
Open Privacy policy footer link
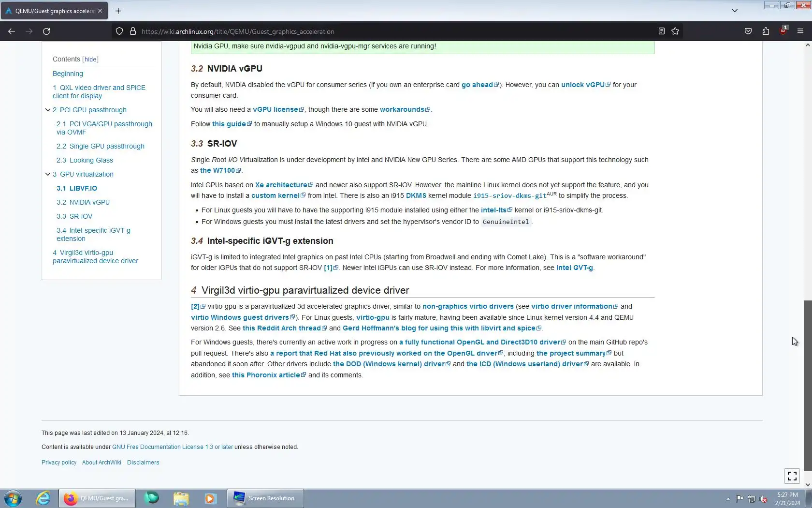(59, 463)
